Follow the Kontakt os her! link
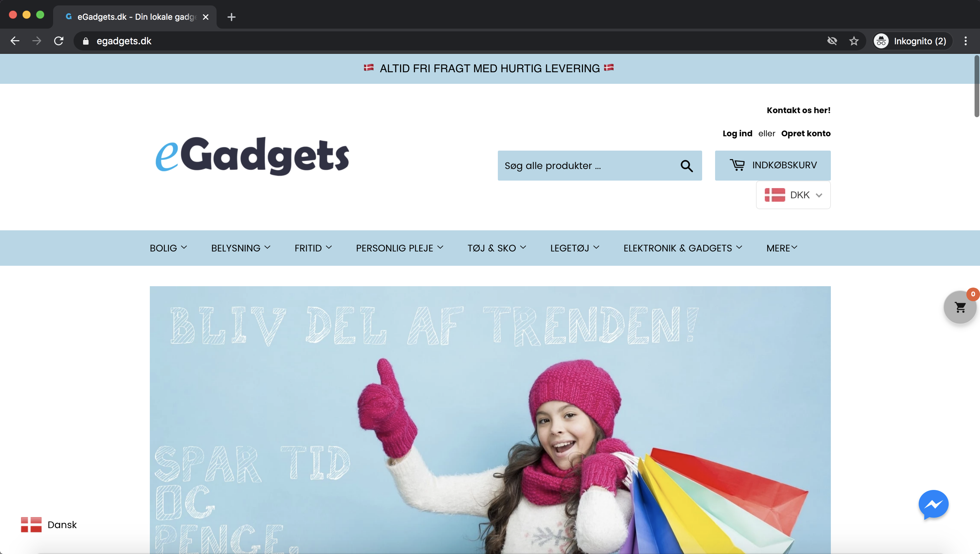Image resolution: width=980 pixels, height=554 pixels. pos(798,110)
